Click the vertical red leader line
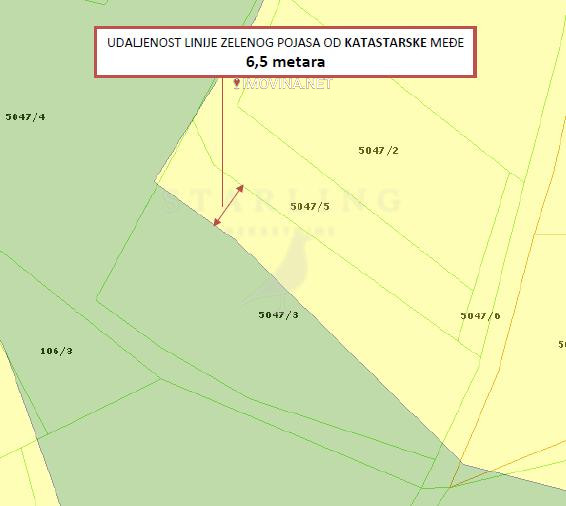The image size is (566, 506). click(x=222, y=141)
